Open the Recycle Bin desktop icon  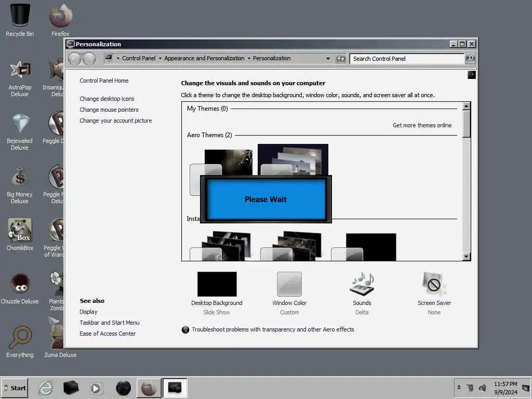tap(20, 20)
